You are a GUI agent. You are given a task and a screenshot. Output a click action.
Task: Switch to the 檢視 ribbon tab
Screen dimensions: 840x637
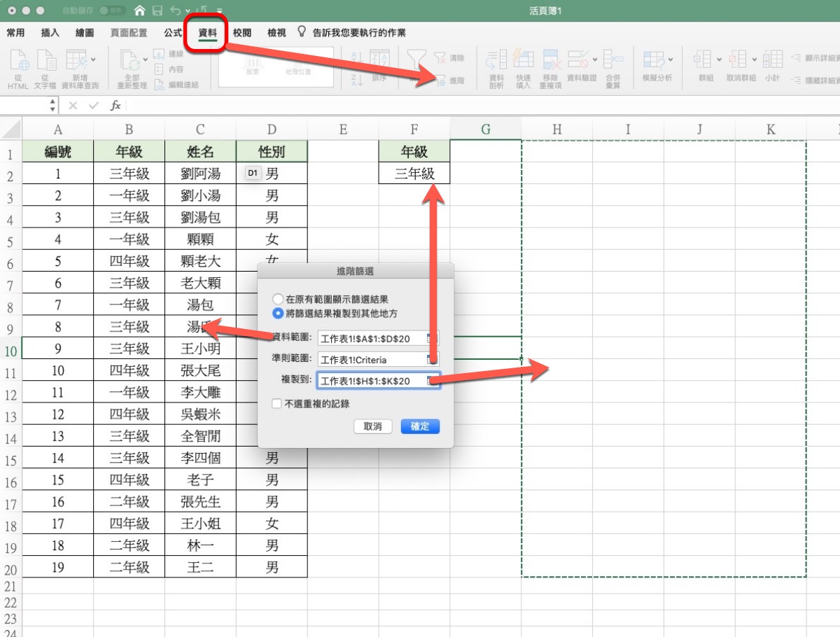[276, 33]
